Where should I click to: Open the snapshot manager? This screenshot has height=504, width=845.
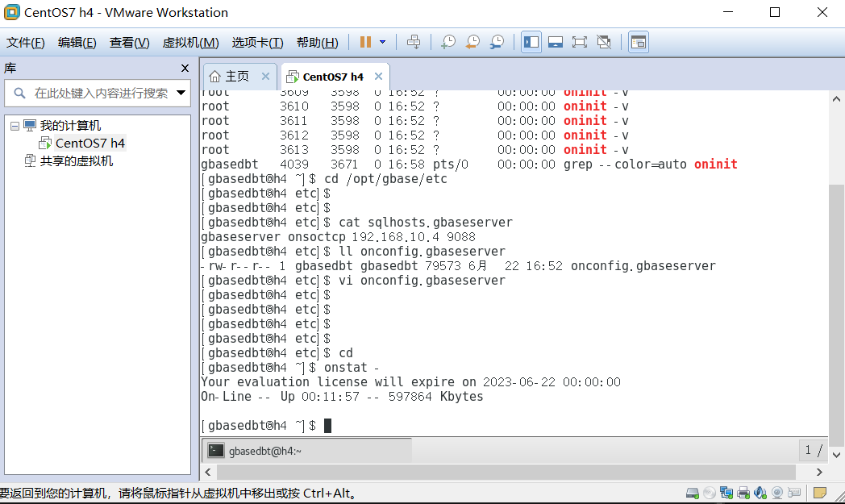[497, 42]
